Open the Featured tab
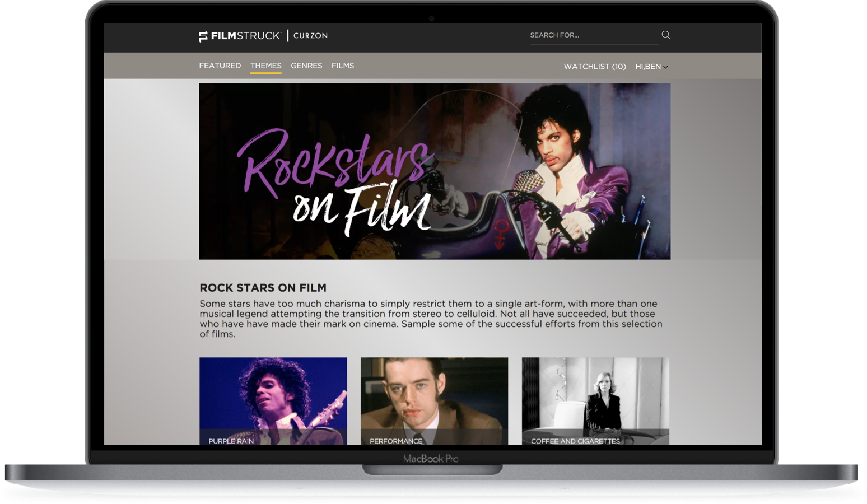This screenshot has height=504, width=867. coord(220,66)
